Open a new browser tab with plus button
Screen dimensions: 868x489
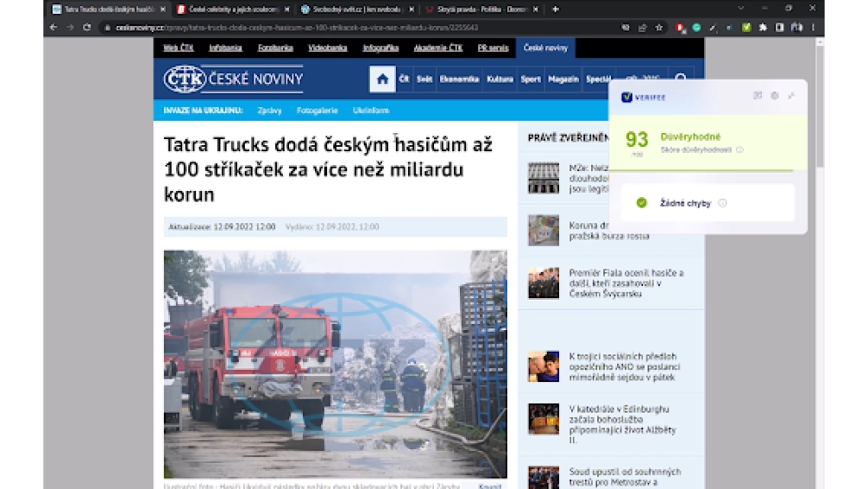coord(556,9)
